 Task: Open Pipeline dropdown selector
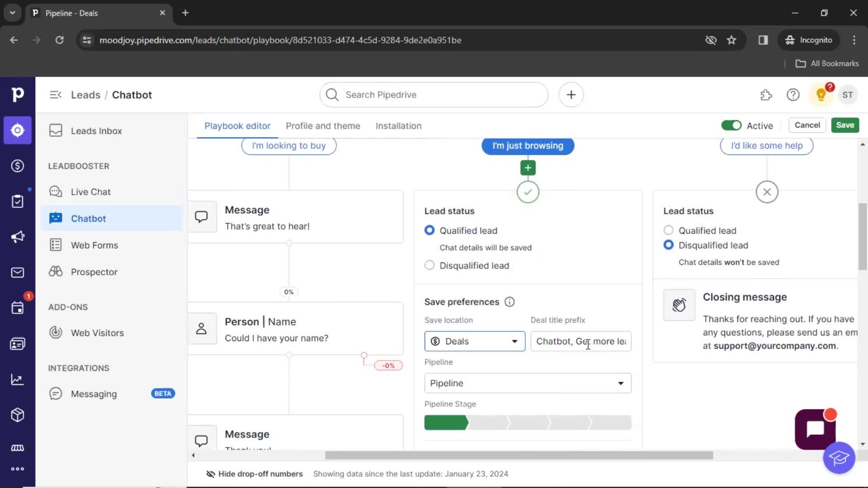tap(528, 383)
